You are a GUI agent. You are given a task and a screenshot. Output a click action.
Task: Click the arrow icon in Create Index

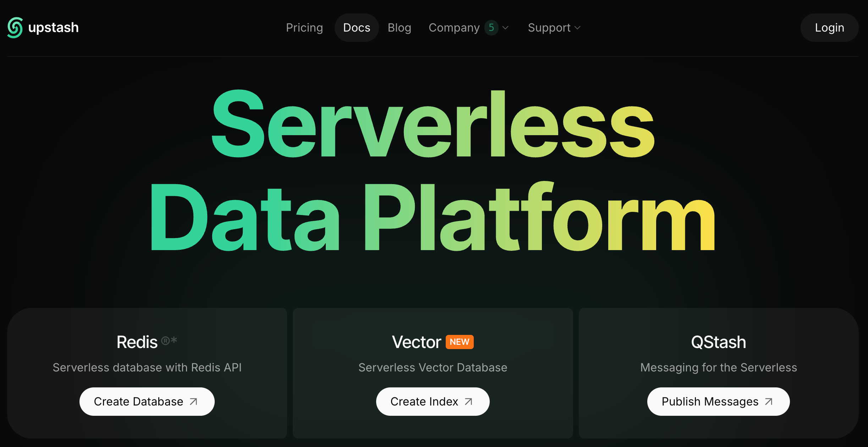[468, 402]
